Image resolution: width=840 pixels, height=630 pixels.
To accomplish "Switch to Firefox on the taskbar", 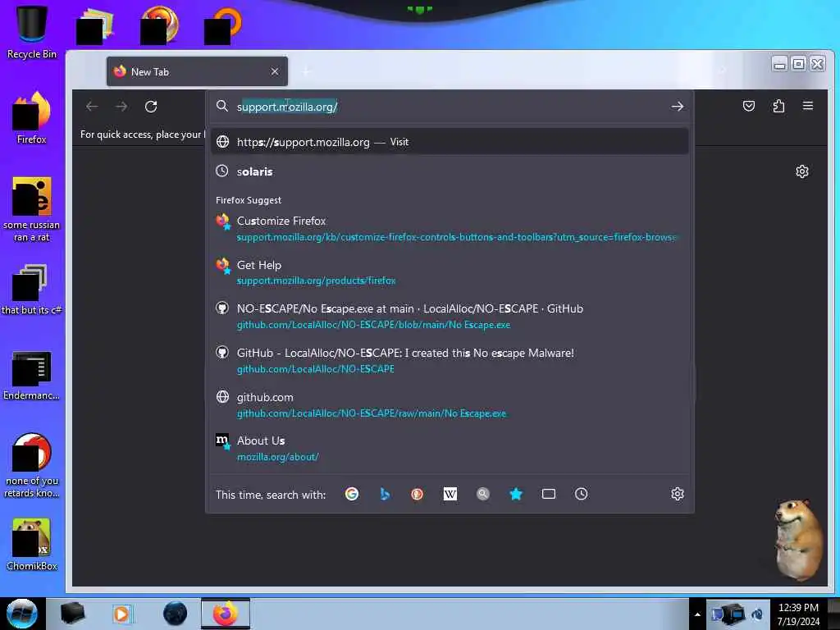I will pos(226,614).
